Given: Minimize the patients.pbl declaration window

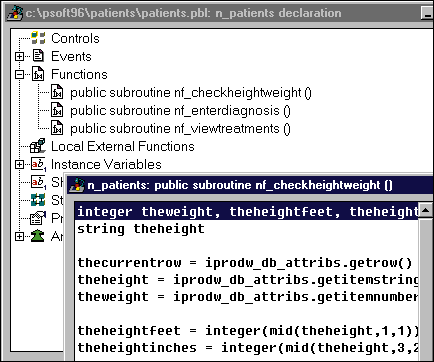Looking at the screenshot, I should click(x=427, y=13).
